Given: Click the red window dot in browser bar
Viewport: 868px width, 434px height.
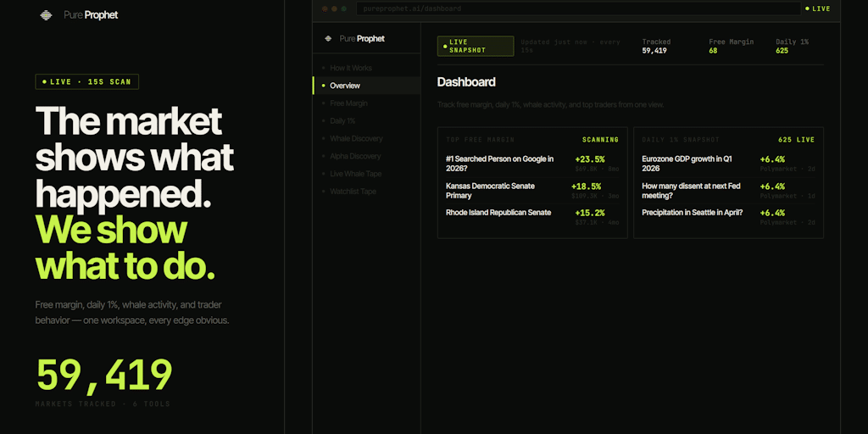Looking at the screenshot, I should click(x=324, y=8).
